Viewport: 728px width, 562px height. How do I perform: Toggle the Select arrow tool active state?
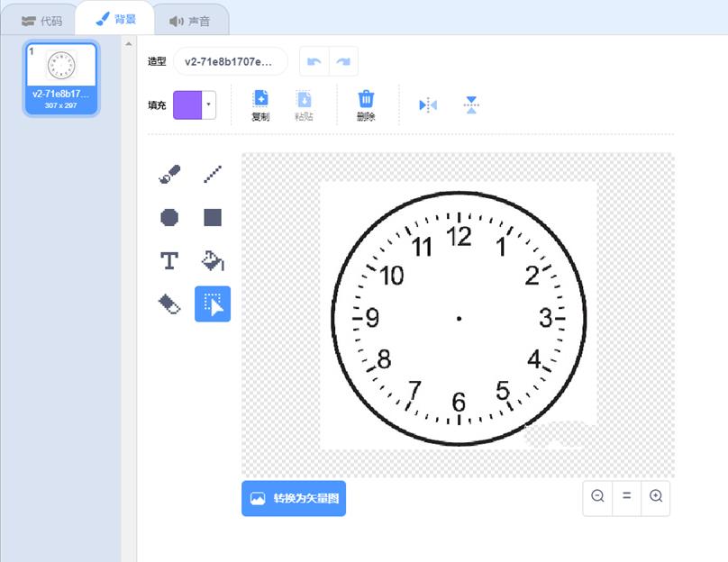coord(213,304)
